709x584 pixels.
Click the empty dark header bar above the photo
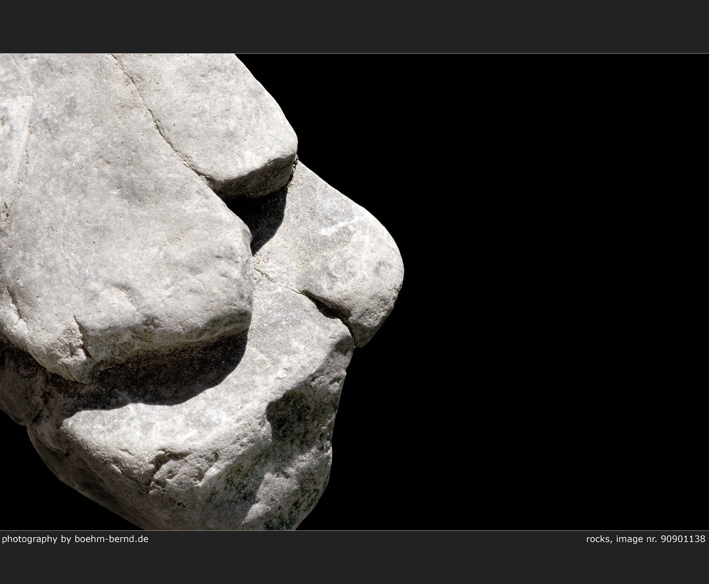point(354,26)
